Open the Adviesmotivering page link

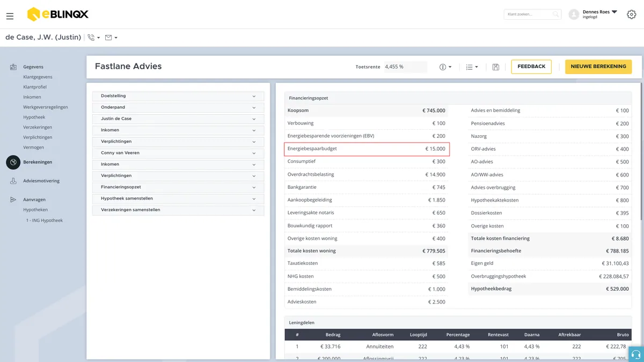point(41,181)
